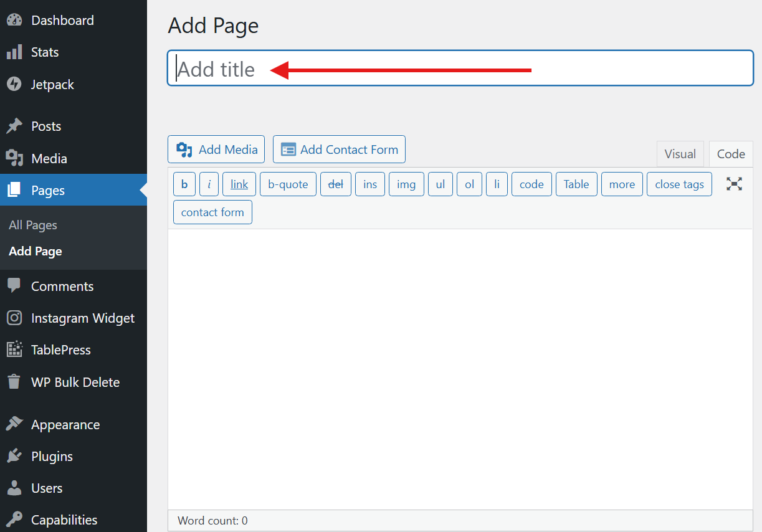762x532 pixels.
Task: Insert bold tag with b button
Action: point(184,184)
